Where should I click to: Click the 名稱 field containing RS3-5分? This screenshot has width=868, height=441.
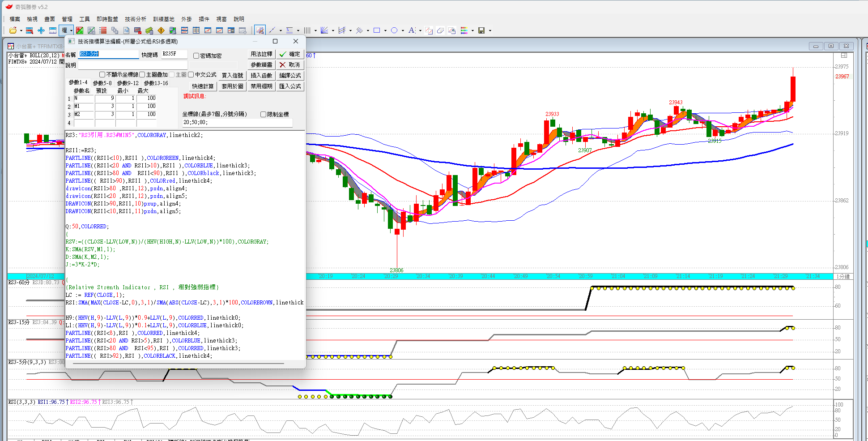[x=109, y=54]
